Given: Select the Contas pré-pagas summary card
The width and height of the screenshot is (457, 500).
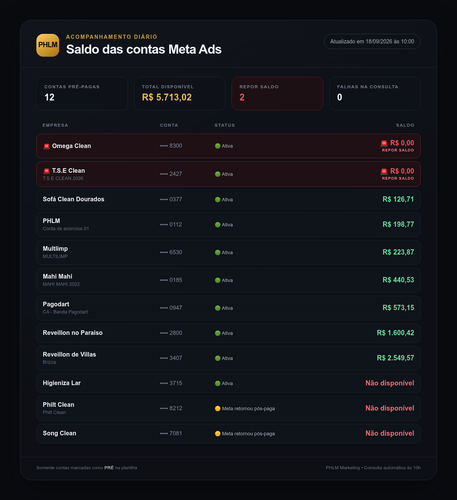Looking at the screenshot, I should click(x=82, y=94).
